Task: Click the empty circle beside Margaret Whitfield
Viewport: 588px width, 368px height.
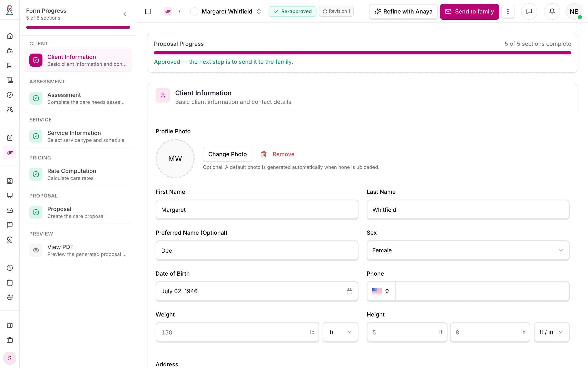Action: click(194, 11)
